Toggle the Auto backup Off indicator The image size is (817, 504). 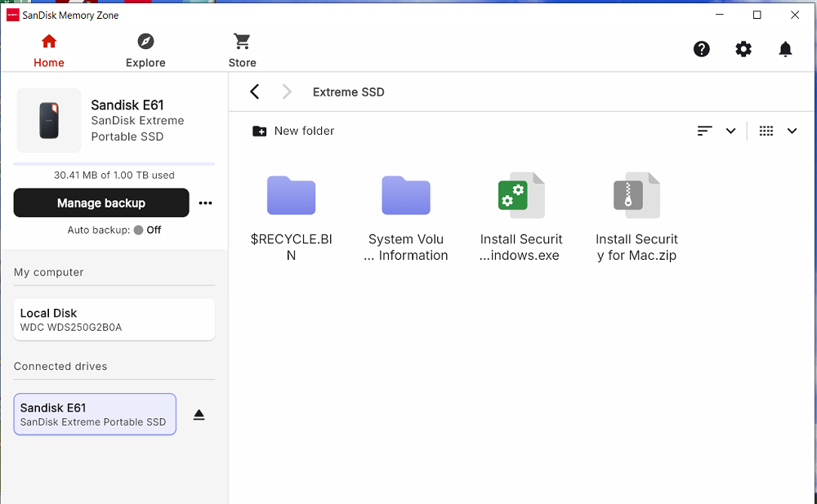click(147, 230)
